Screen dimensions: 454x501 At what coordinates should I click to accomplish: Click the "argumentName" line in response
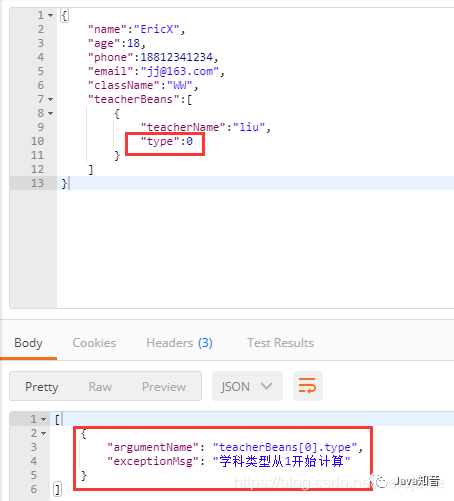click(x=235, y=447)
